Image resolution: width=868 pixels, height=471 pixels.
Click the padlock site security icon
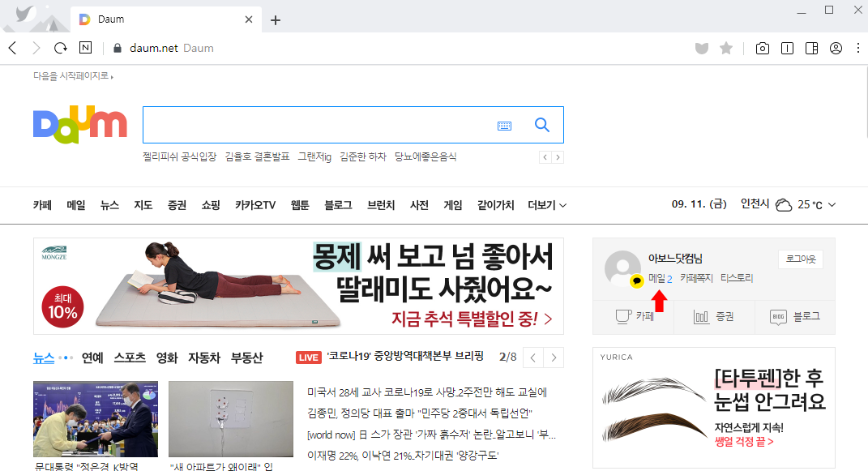point(117,48)
